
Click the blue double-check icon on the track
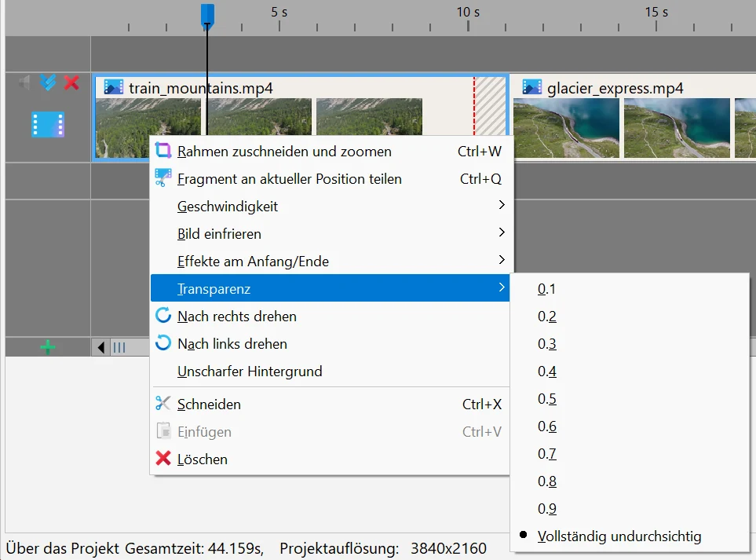[x=48, y=82]
